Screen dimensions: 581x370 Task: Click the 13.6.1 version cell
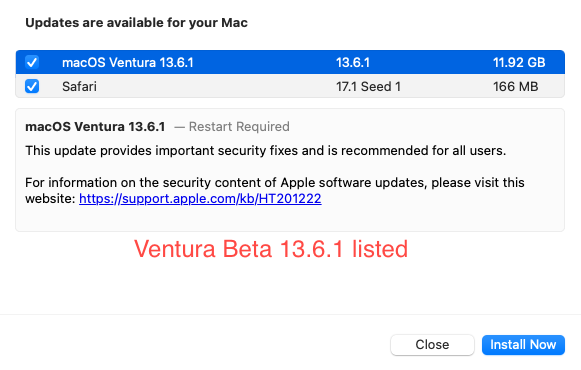(353, 63)
